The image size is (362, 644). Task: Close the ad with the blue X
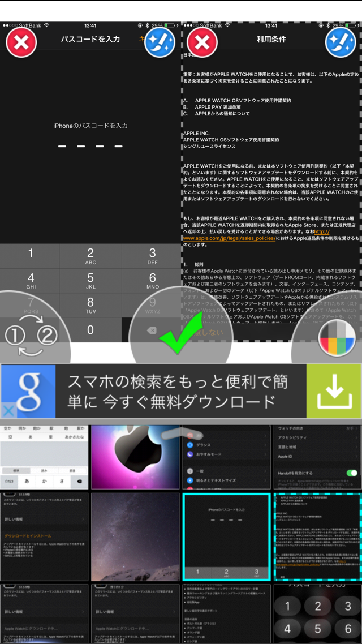(8, 410)
